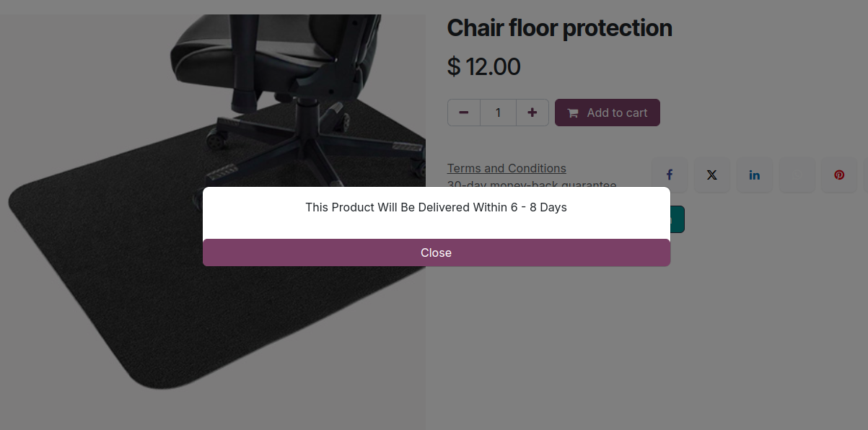868x430 pixels.
Task: Share product on LinkedIn
Action: pyautogui.click(x=754, y=175)
